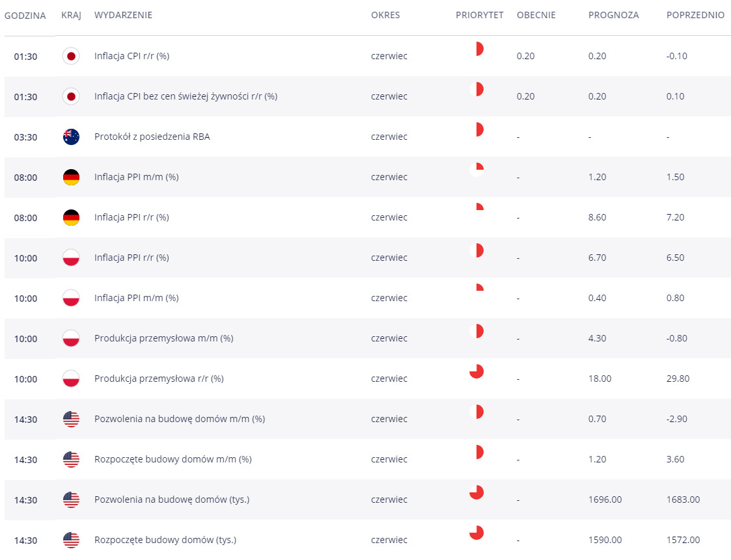
Task: Click POPRZEDNIO column header
Action: [696, 15]
